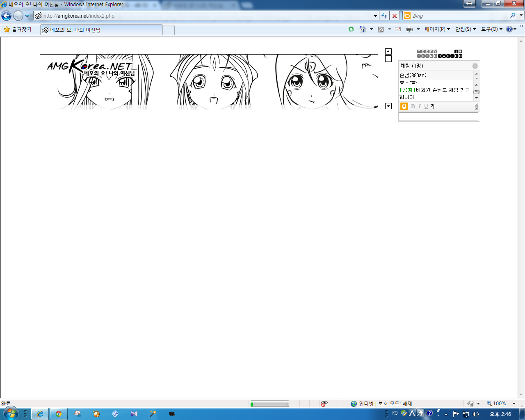Image resolution: width=525 pixels, height=420 pixels.
Task: Toggle bold formatting in chat toolbar
Action: point(413,106)
